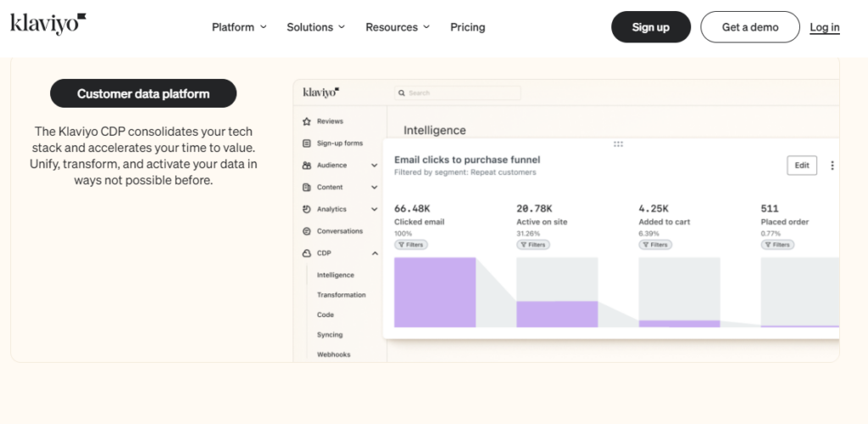Click the Intelligence page heading
The image size is (868, 424).
435,130
